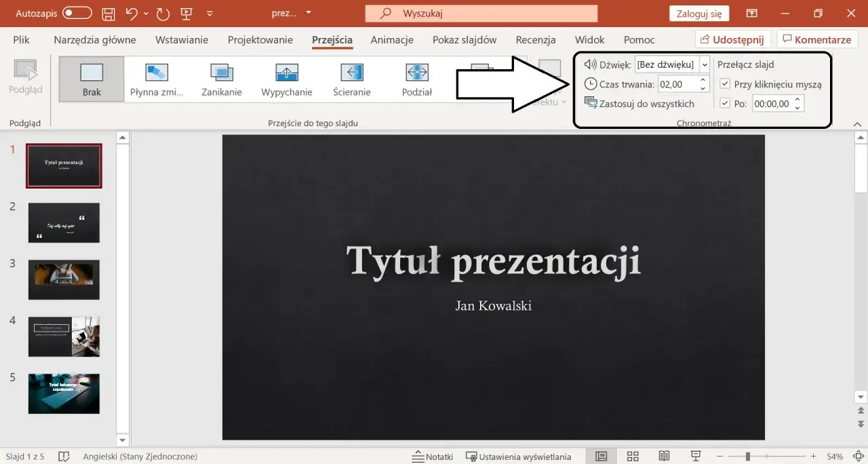Select the Zanikanie transition effect
Viewport: 868px width, 464px height.
(221, 77)
